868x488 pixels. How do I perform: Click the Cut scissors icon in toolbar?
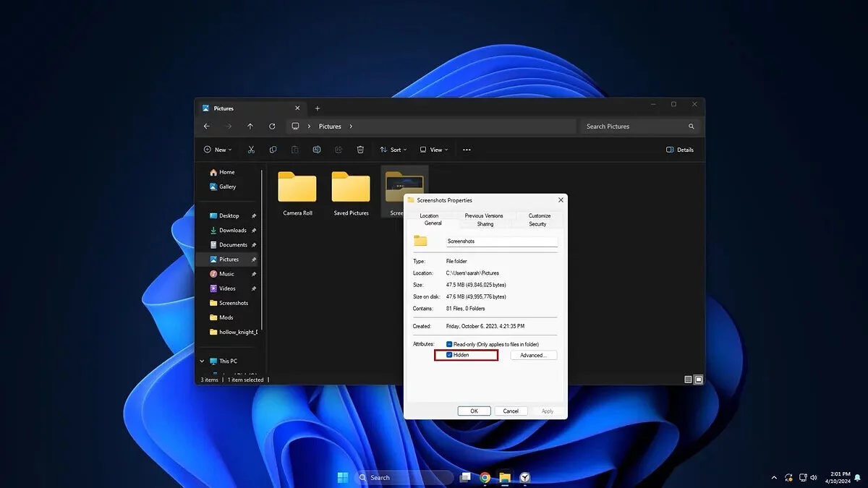pyautogui.click(x=251, y=150)
